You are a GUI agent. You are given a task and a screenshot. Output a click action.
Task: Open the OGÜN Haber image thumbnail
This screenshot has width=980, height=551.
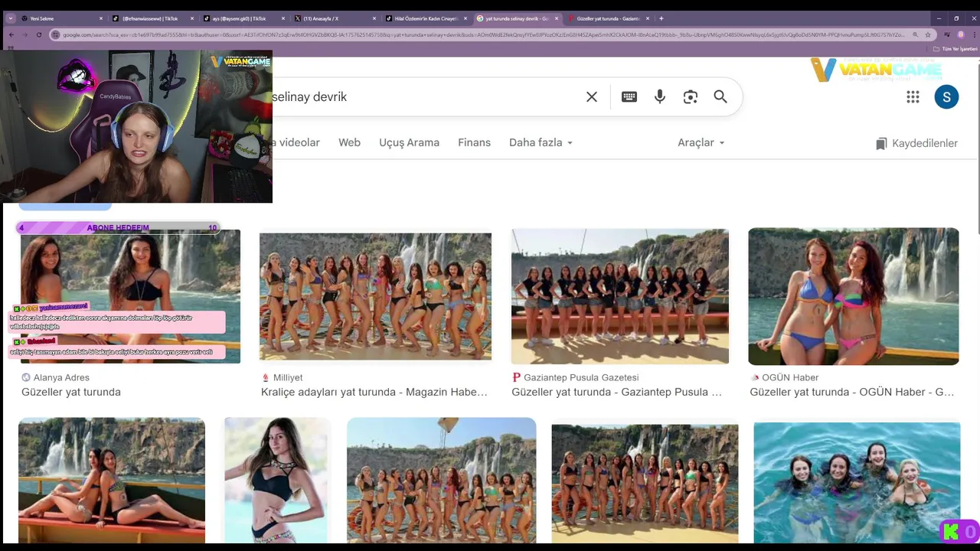tap(854, 296)
